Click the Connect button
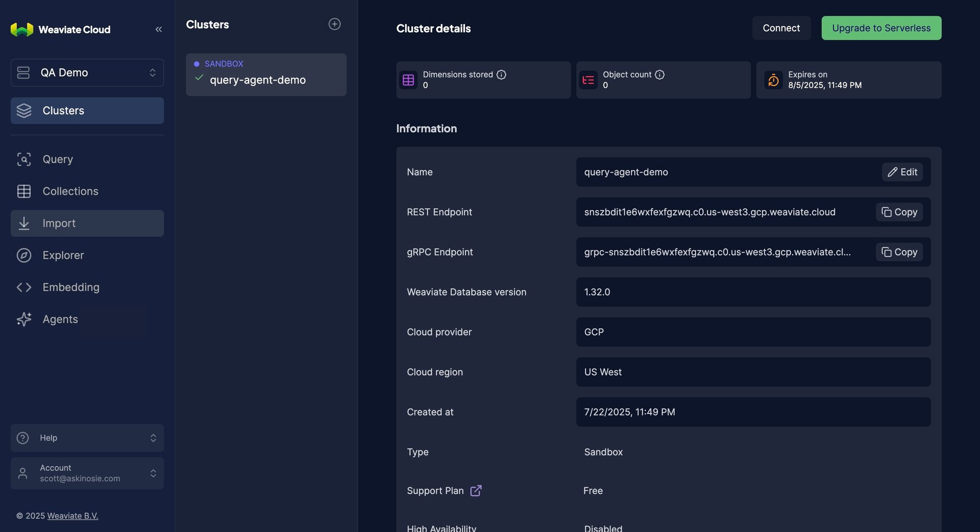Viewport: 980px width, 532px height. coord(781,28)
